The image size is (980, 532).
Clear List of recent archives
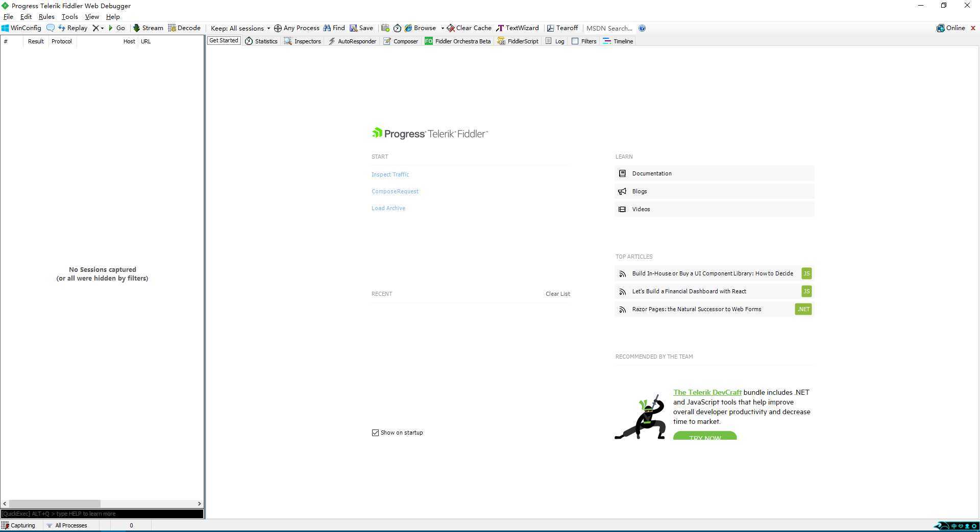pos(557,294)
